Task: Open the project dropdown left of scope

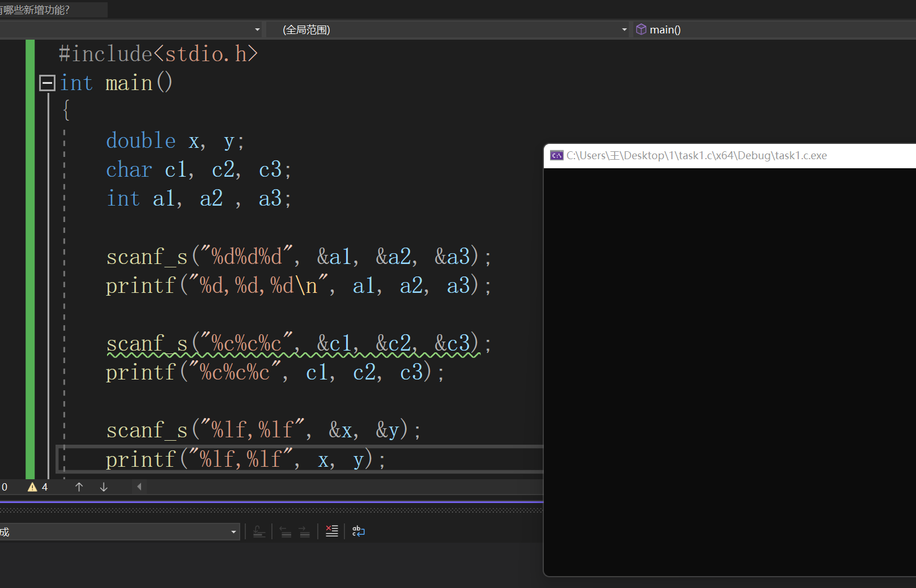Action: 257,29
